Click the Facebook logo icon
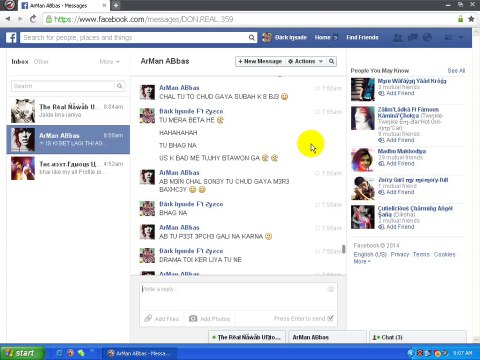The width and height of the screenshot is (480, 360). (x=11, y=37)
